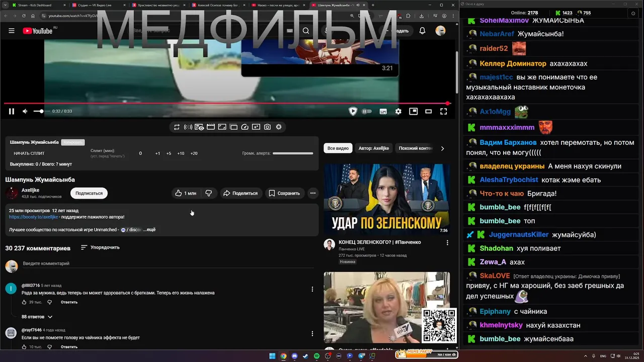Click the playback speed gauge icon
Image resolution: width=644 pixels, height=362 pixels.
[x=245, y=127]
